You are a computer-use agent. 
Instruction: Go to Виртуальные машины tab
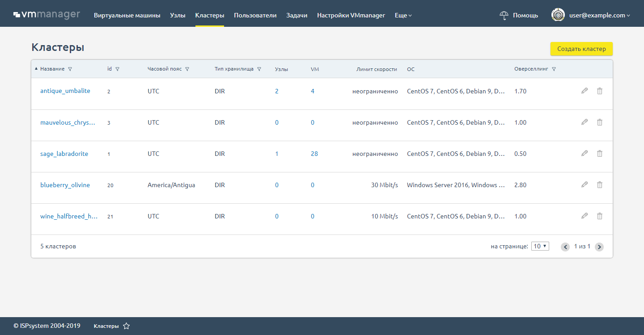127,15
